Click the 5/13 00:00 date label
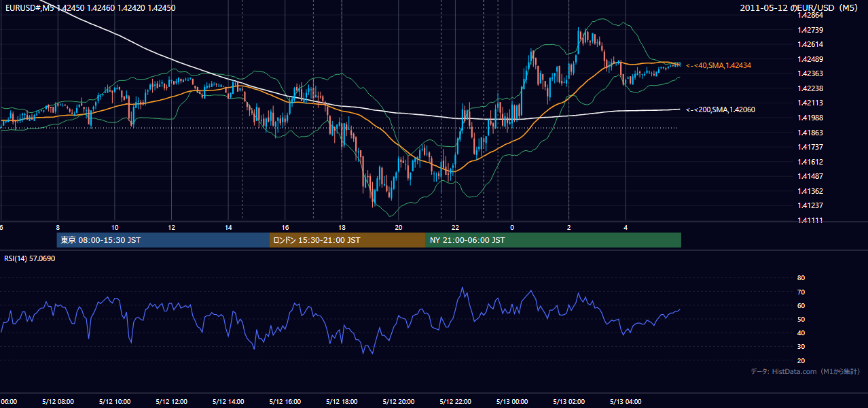868x408 pixels. [x=512, y=401]
